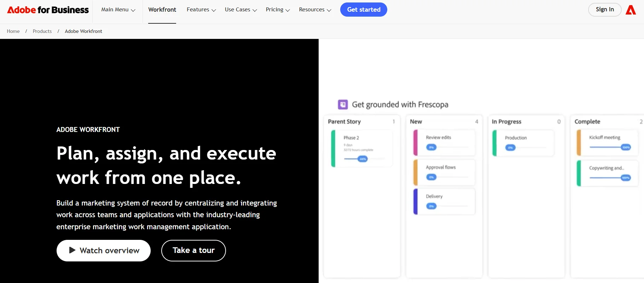644x283 pixels.
Task: Click the Sign In button
Action: pos(604,10)
